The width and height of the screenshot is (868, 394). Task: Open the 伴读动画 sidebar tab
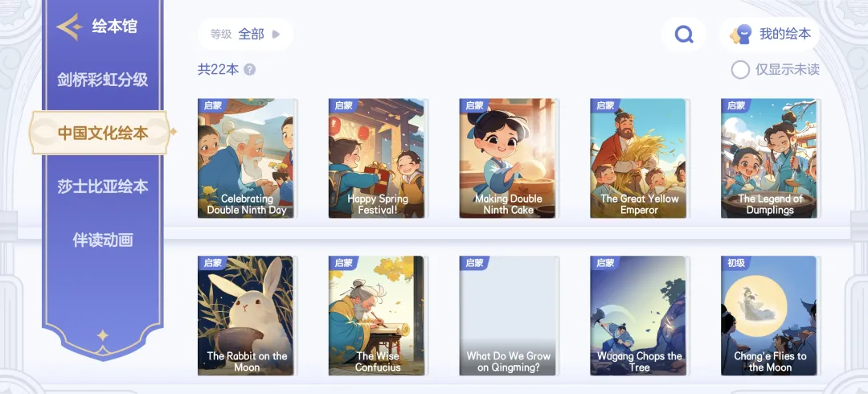tap(103, 240)
